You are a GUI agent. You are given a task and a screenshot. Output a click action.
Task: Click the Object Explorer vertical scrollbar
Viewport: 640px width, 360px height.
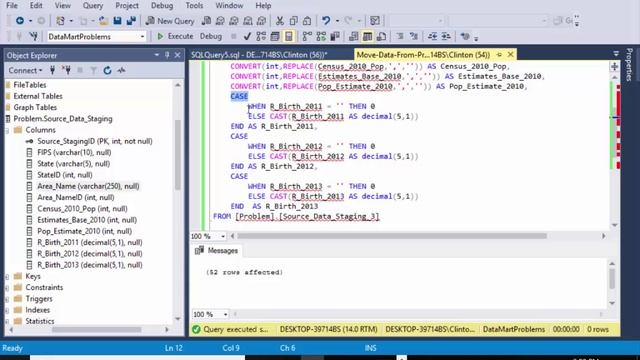[178, 155]
